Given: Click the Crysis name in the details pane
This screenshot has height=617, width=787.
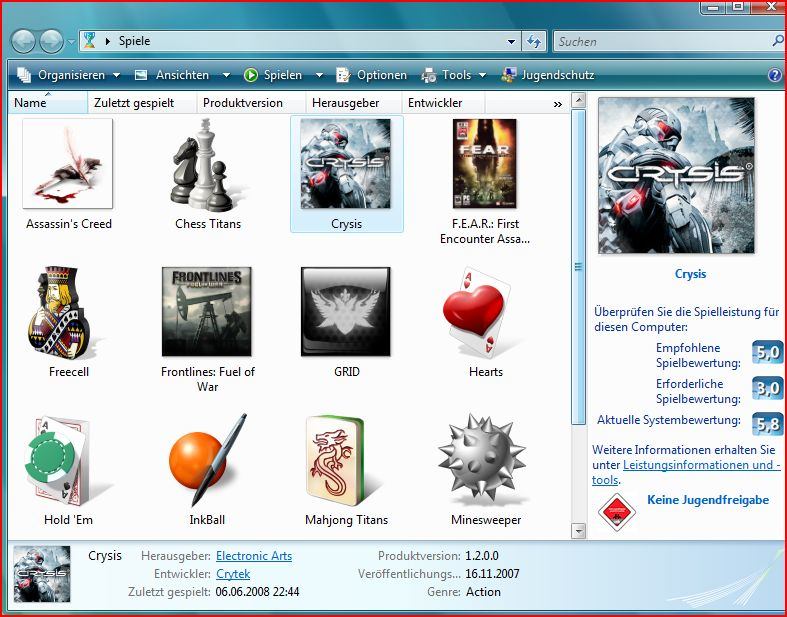Looking at the screenshot, I should pyautogui.click(x=105, y=556).
